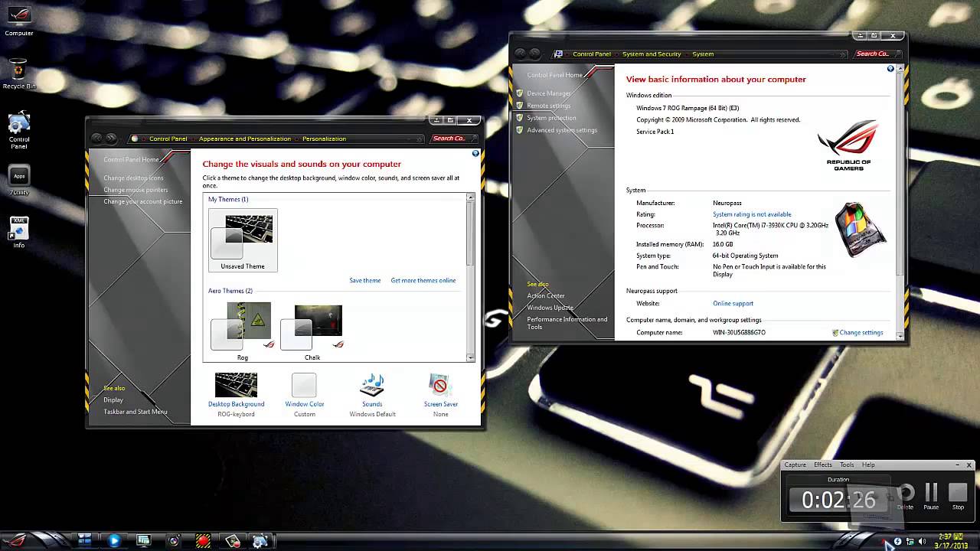Open Advanced system settings link
This screenshot has width=980, height=551.
[x=562, y=130]
